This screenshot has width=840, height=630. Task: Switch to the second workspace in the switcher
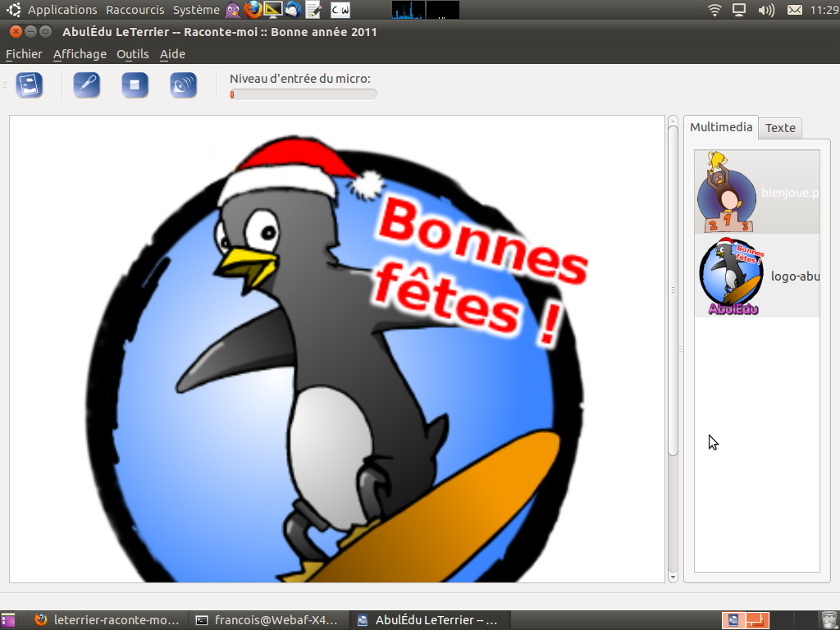tap(757, 620)
